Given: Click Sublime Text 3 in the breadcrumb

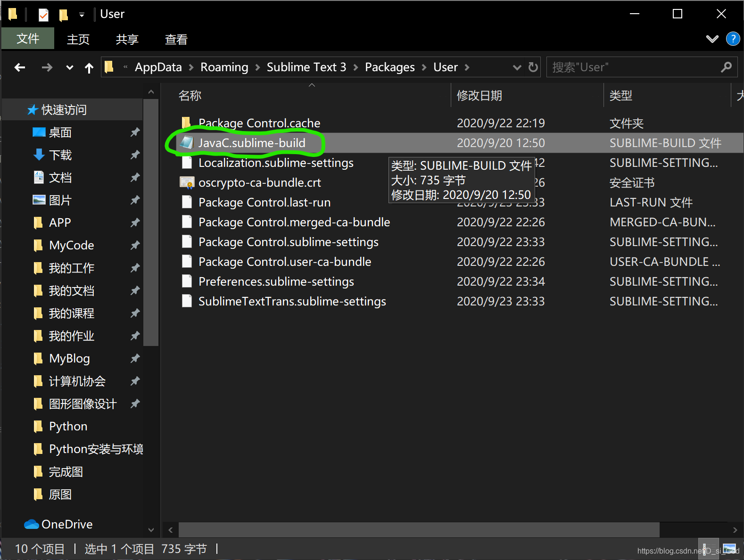Looking at the screenshot, I should click(x=306, y=67).
